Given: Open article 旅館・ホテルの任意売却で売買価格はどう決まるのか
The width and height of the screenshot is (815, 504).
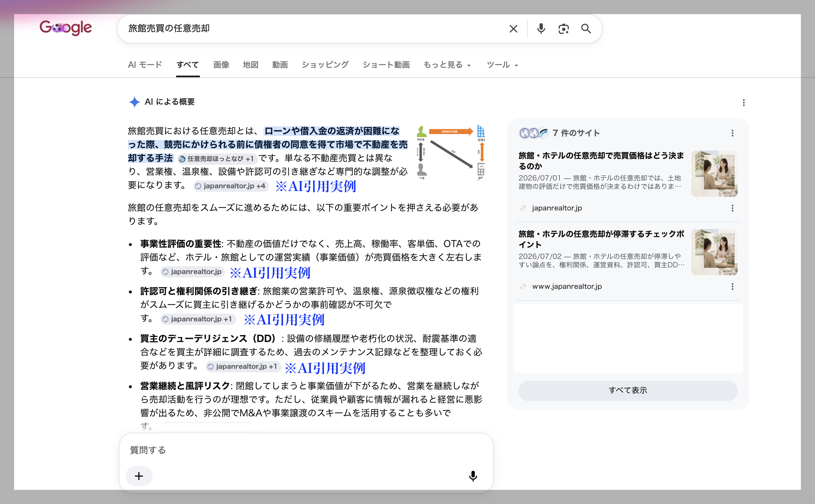Looking at the screenshot, I should pyautogui.click(x=601, y=161).
